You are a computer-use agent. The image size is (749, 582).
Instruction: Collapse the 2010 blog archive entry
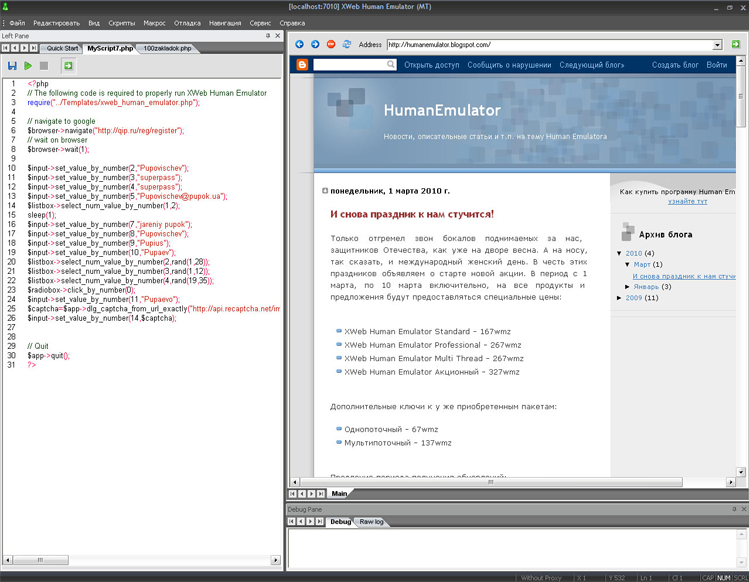[619, 253]
